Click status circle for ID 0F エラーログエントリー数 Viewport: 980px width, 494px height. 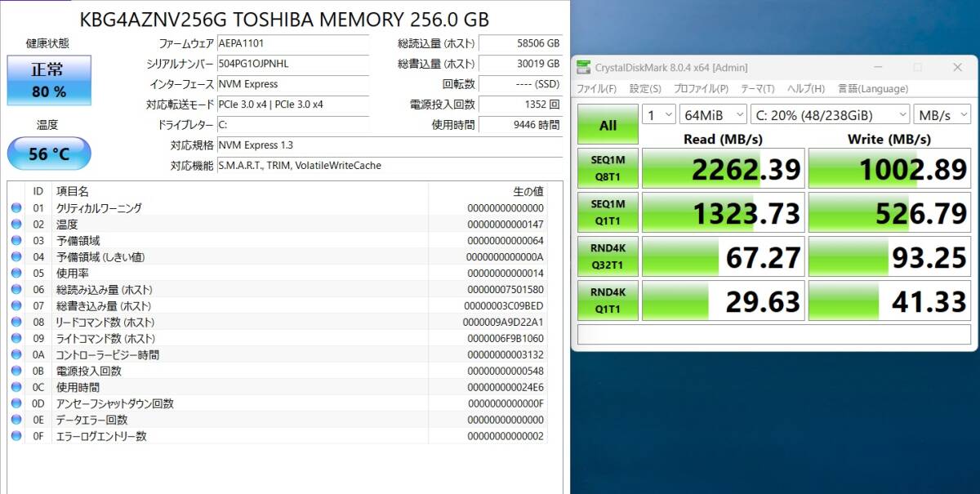point(16,436)
